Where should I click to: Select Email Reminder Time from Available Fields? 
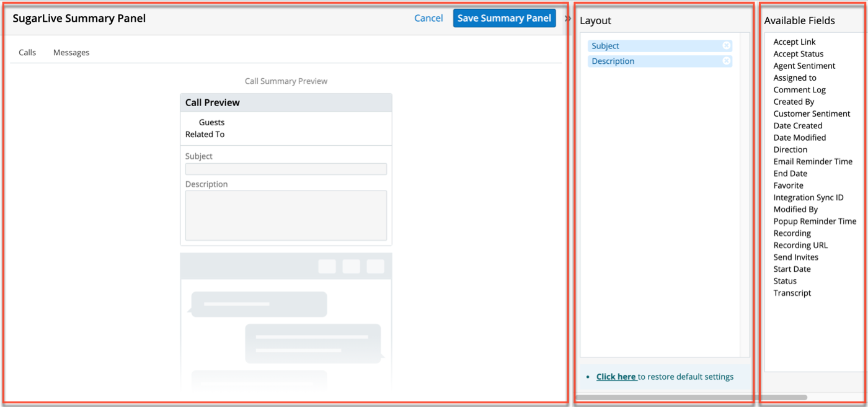pyautogui.click(x=813, y=161)
